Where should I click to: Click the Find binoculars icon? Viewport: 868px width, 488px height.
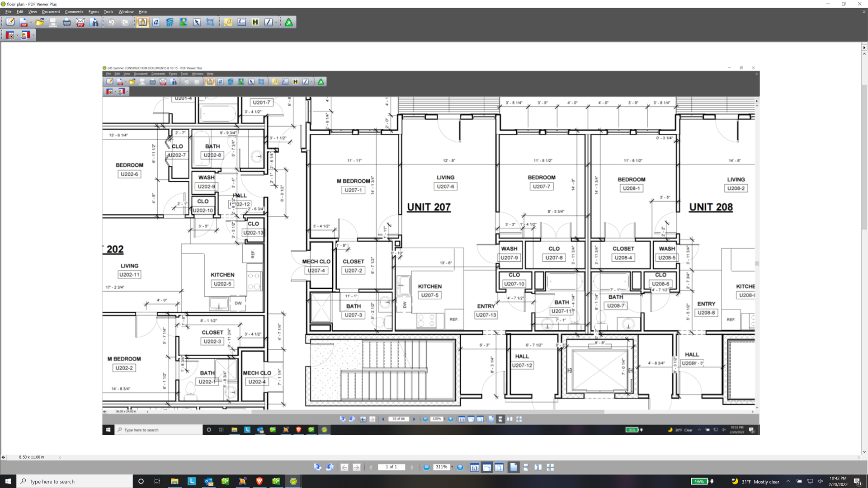(94, 22)
